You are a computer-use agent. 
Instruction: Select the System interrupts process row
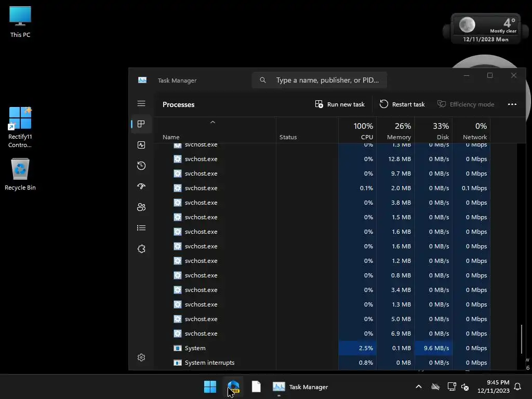coord(322,363)
